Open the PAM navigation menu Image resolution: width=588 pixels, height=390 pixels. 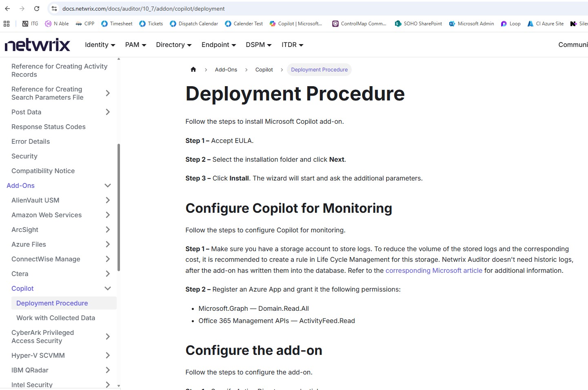135,45
